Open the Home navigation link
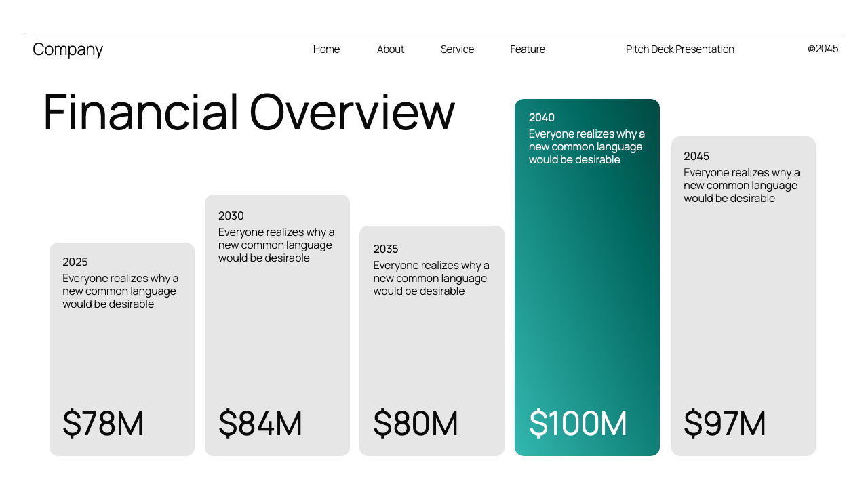This screenshot has width=868, height=488. tap(326, 49)
